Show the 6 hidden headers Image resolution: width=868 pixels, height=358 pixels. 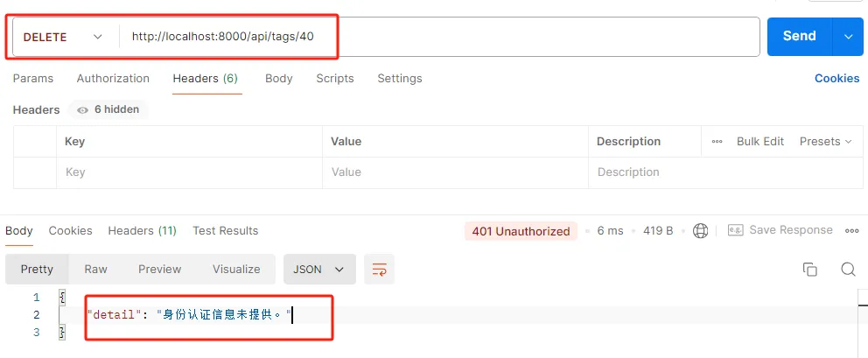tap(108, 110)
